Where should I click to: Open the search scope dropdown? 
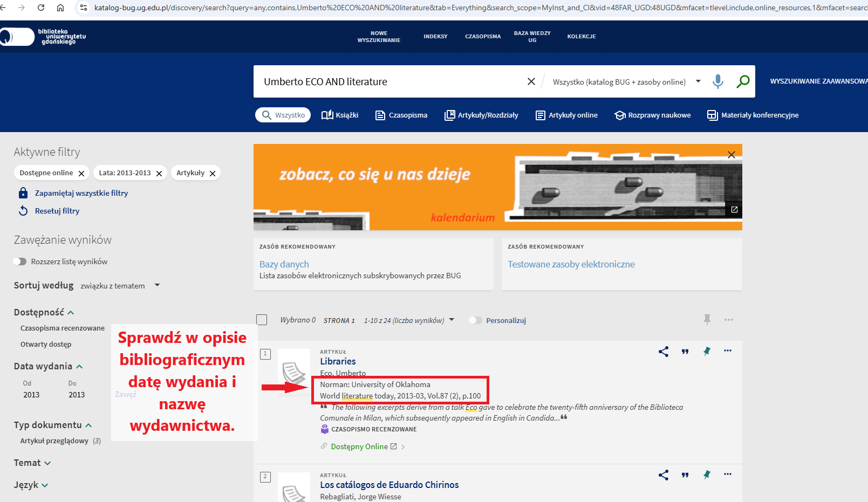[698, 81]
